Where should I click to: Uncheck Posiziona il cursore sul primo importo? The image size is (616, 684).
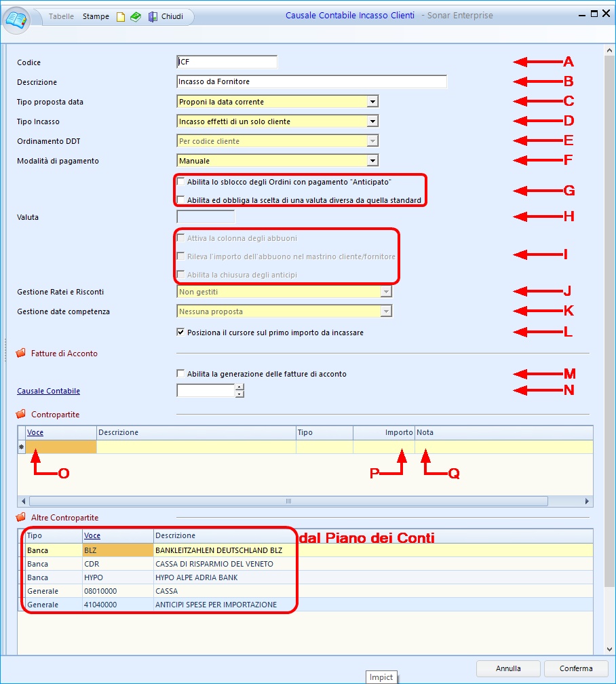(180, 332)
